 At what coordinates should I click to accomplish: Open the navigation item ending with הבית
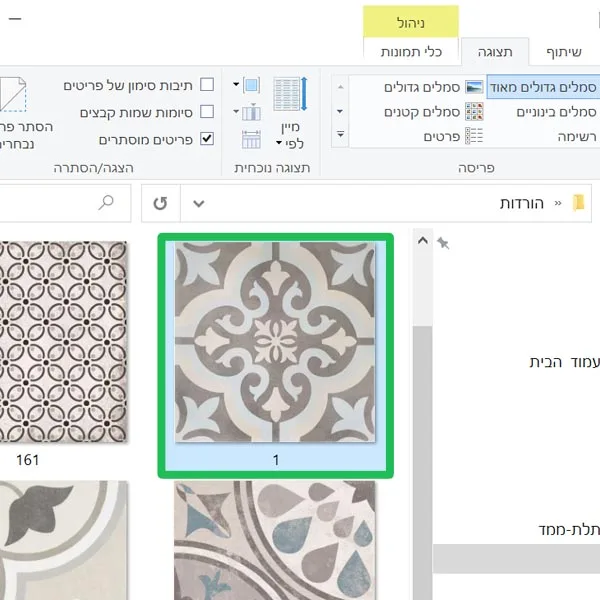(x=564, y=362)
